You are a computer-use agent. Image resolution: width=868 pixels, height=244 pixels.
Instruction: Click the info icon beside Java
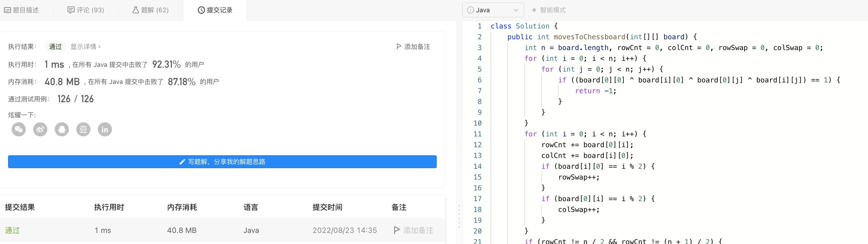tap(471, 10)
